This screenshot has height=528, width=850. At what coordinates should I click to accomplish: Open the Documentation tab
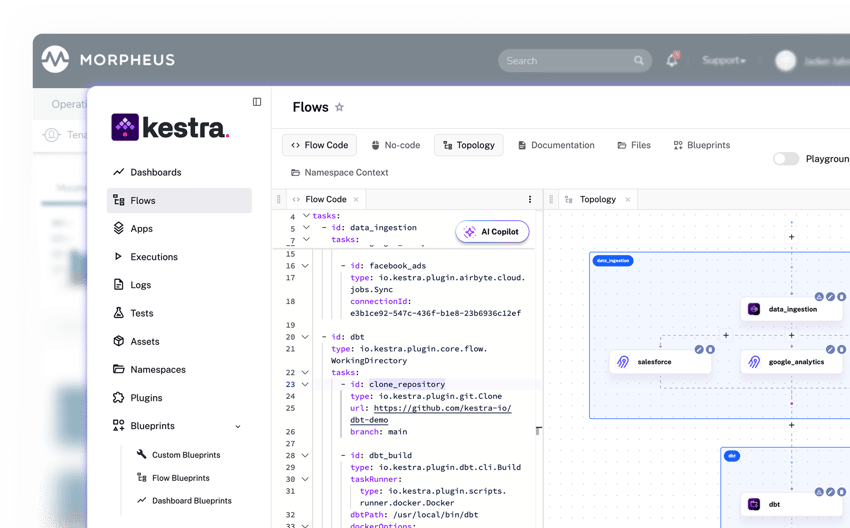click(x=556, y=145)
